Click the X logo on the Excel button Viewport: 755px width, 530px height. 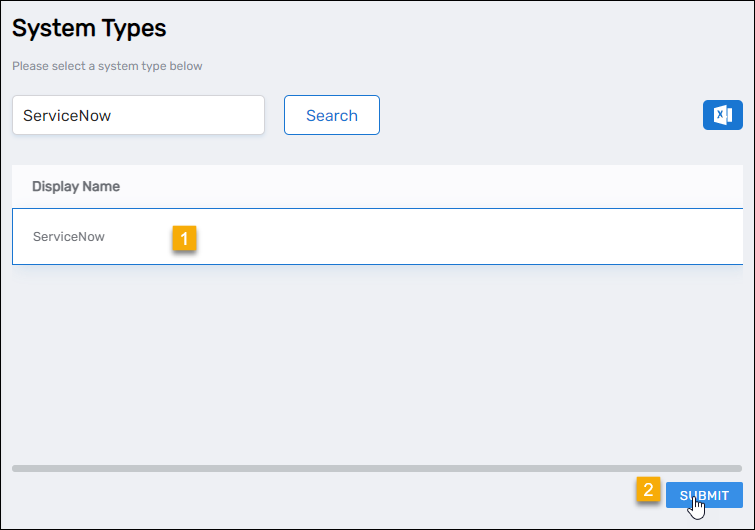(720, 115)
